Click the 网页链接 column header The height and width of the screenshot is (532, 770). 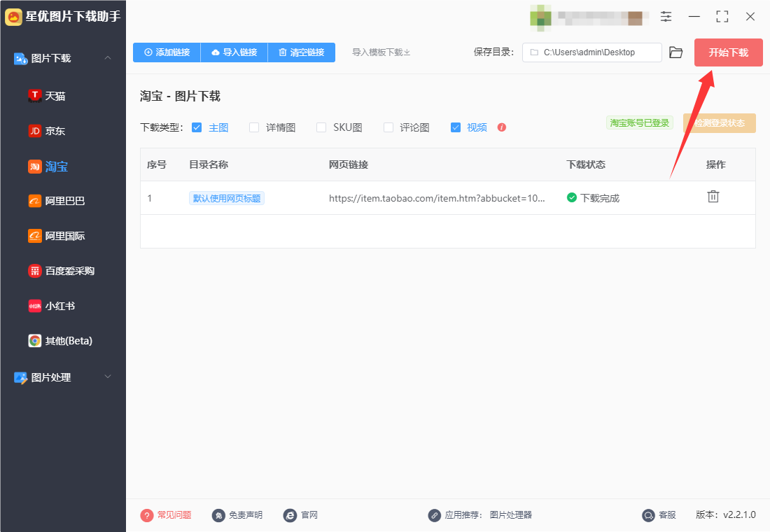(349, 164)
